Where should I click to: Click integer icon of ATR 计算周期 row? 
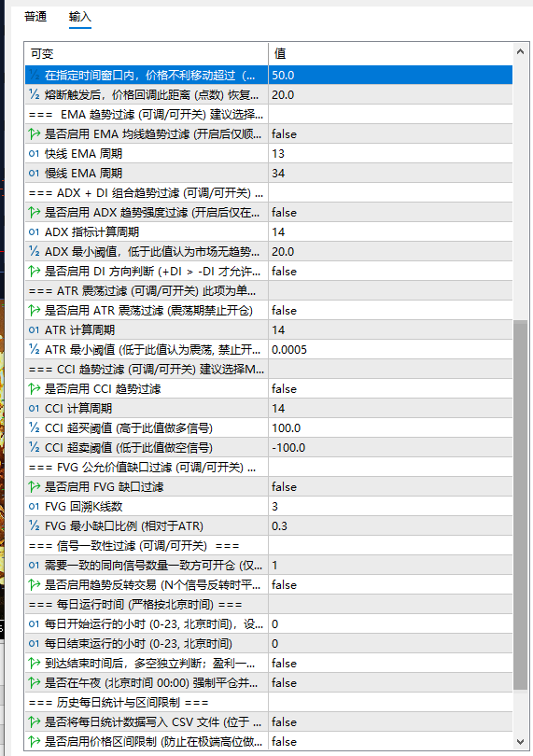34,329
